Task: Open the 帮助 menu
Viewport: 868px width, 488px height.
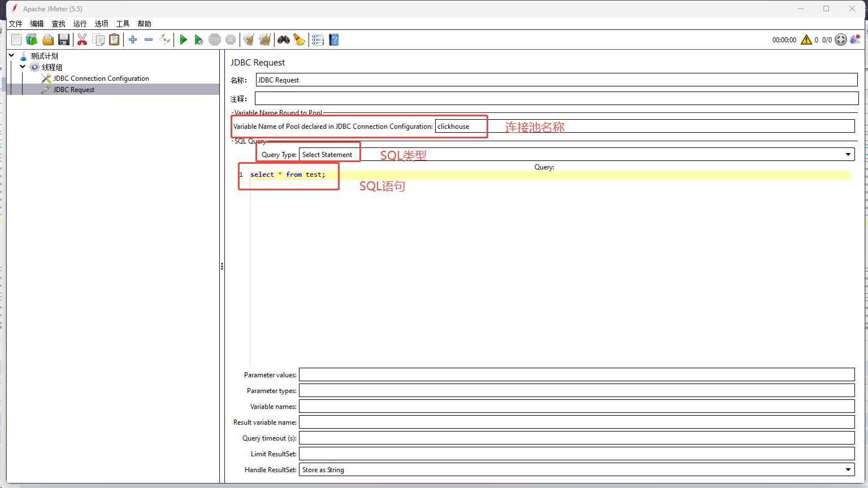Action: (145, 24)
